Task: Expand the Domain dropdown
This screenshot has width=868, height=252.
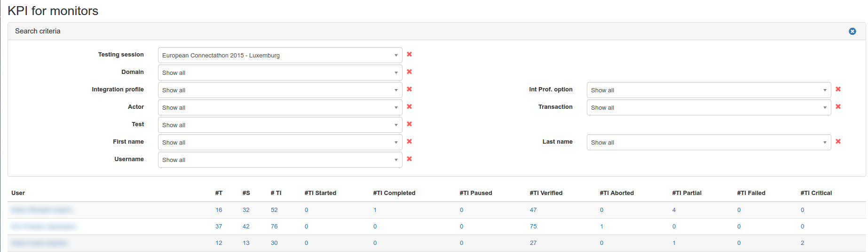Action: pos(280,73)
